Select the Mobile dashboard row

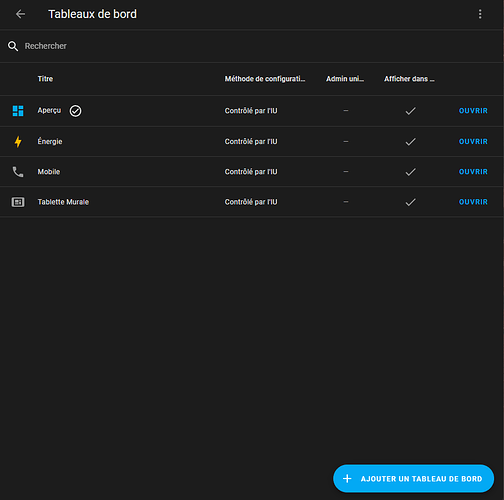pyautogui.click(x=252, y=172)
